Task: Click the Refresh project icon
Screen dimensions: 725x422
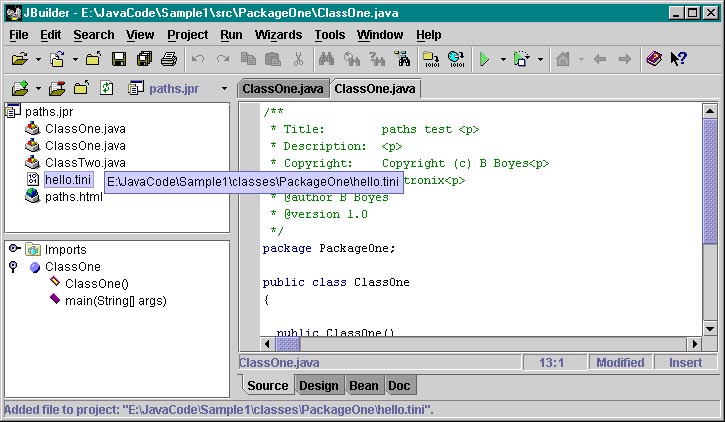Action: point(106,89)
